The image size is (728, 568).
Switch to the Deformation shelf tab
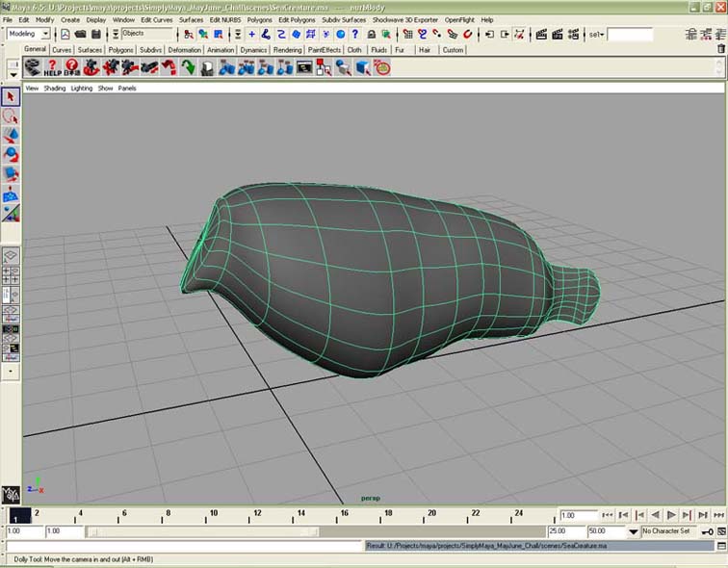click(184, 50)
